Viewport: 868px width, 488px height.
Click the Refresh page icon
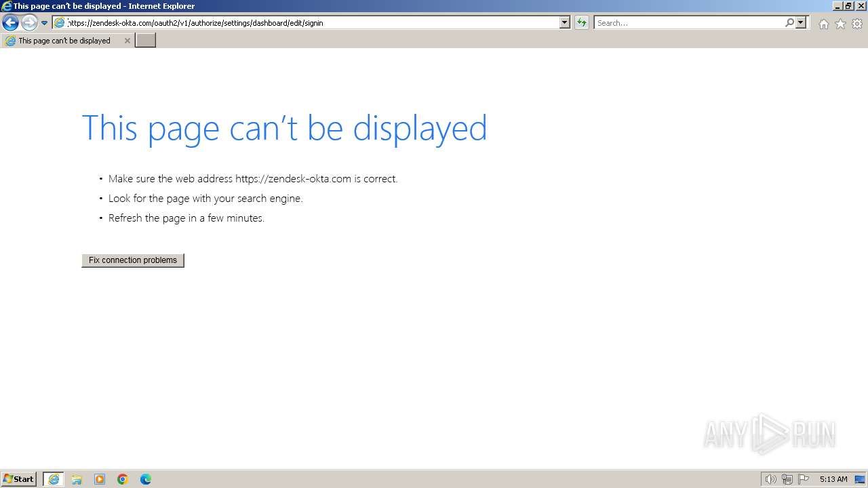click(x=582, y=22)
